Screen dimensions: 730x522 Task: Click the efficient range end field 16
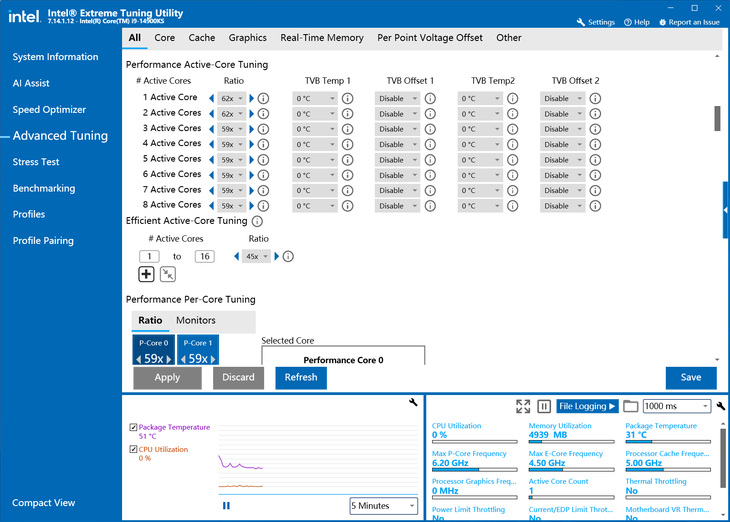[x=204, y=257]
